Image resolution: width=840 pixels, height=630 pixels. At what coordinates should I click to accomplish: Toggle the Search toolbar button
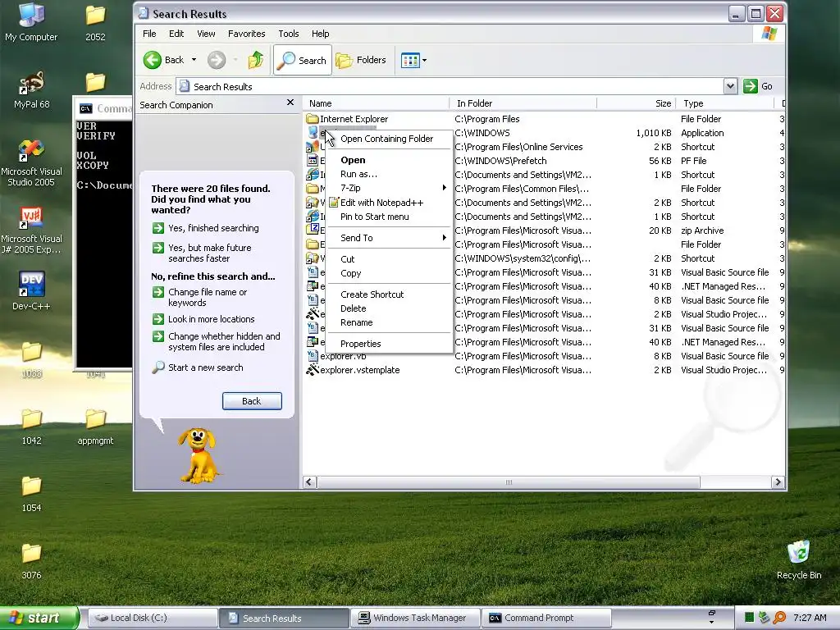303,60
